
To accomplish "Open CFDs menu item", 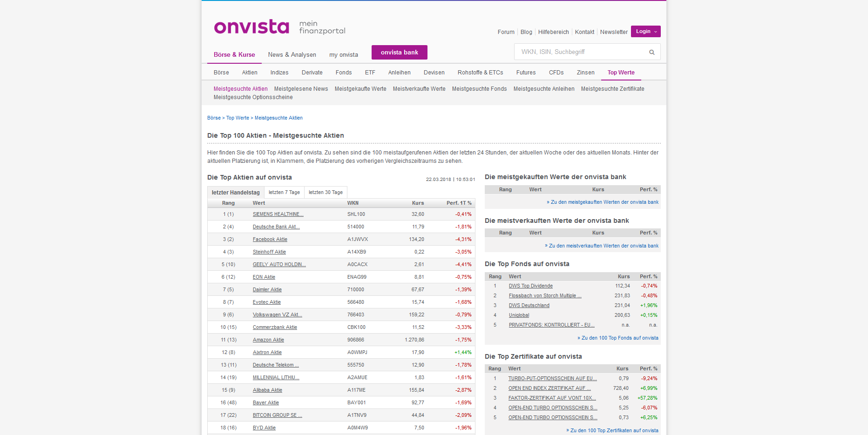I will coord(556,73).
